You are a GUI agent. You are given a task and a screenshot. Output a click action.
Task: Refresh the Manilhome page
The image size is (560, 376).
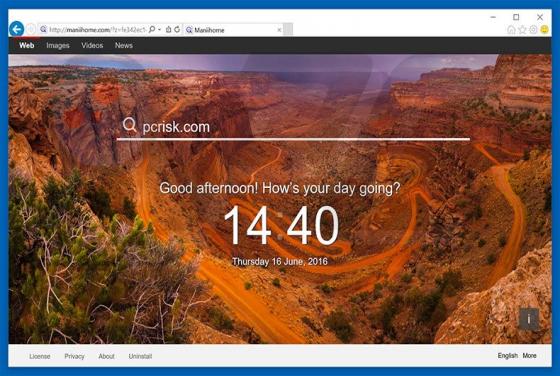click(177, 30)
